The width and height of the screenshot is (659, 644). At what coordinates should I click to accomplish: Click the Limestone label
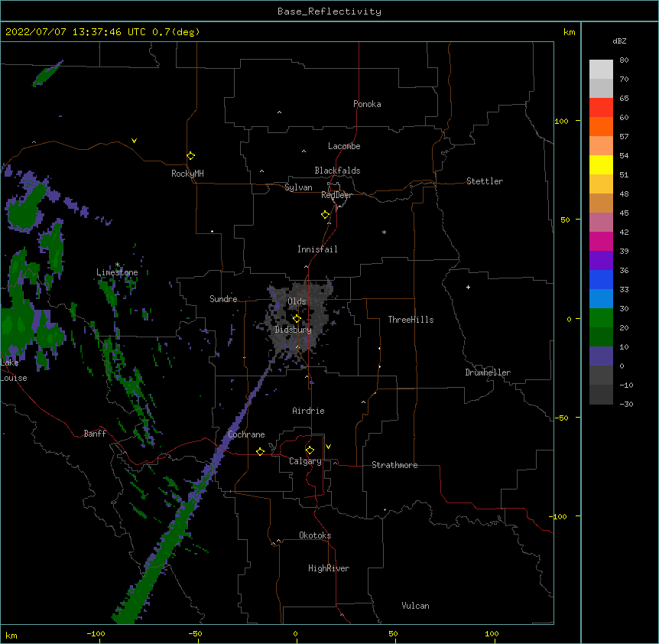tap(117, 272)
